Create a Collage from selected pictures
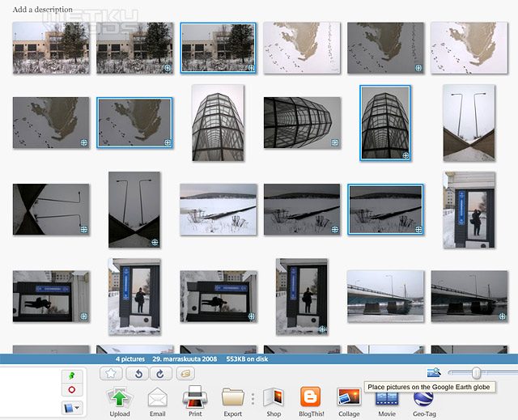518x420 pixels. click(x=349, y=397)
